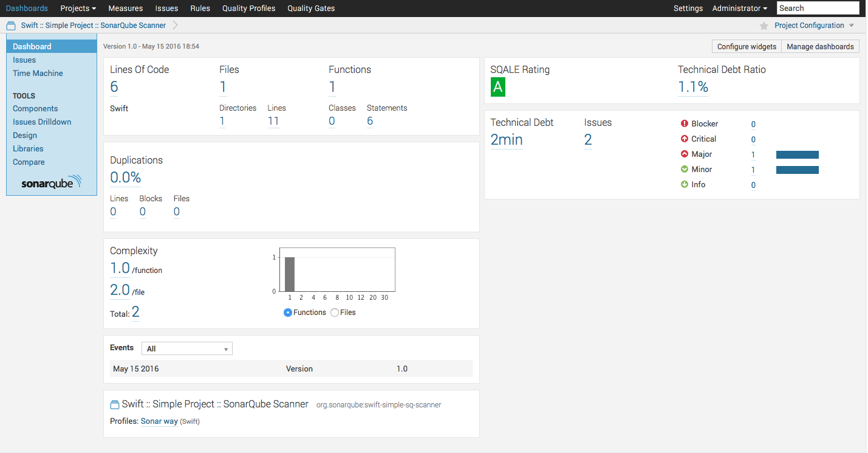Screen dimensions: 868x453
Task: Click the Minor issues bar
Action: (798, 170)
